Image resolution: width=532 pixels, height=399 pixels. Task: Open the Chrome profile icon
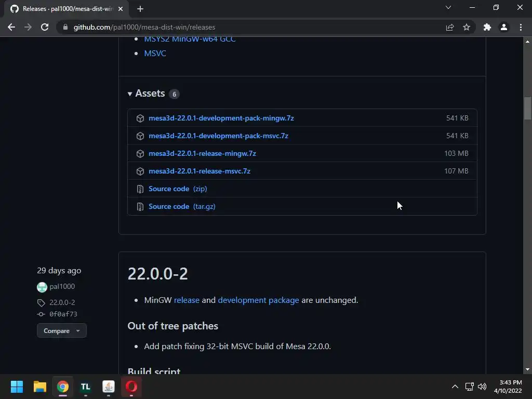(504, 27)
